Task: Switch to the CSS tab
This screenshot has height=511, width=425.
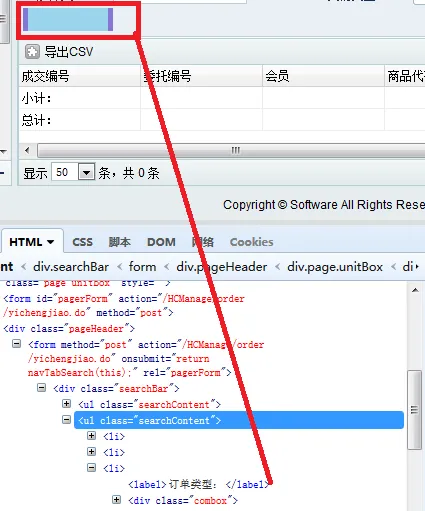Action: (x=82, y=242)
